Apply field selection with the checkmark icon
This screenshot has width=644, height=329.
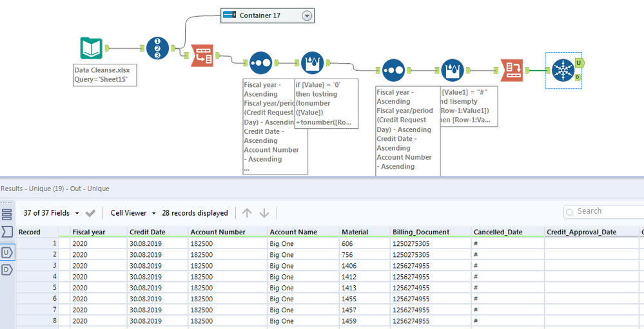click(90, 213)
